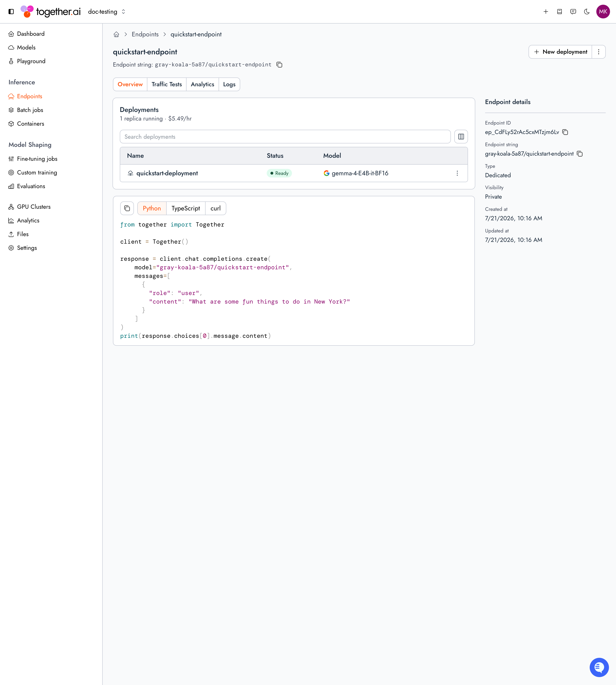This screenshot has height=685, width=616.
Task: Select the Python code tab
Action: (152, 208)
